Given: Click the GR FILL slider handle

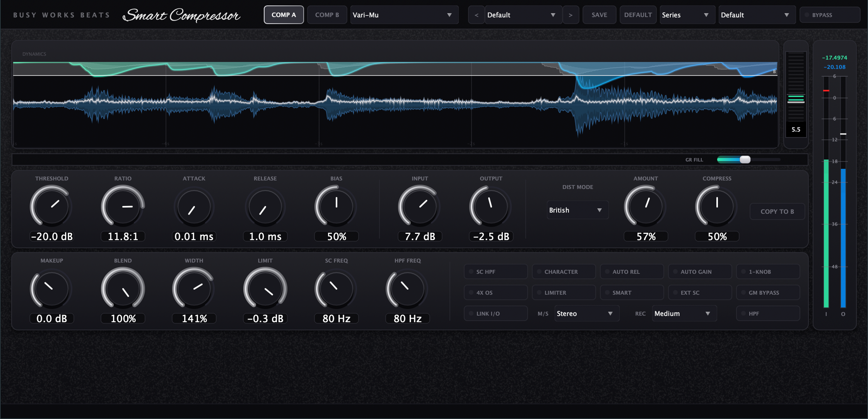Looking at the screenshot, I should coord(745,160).
